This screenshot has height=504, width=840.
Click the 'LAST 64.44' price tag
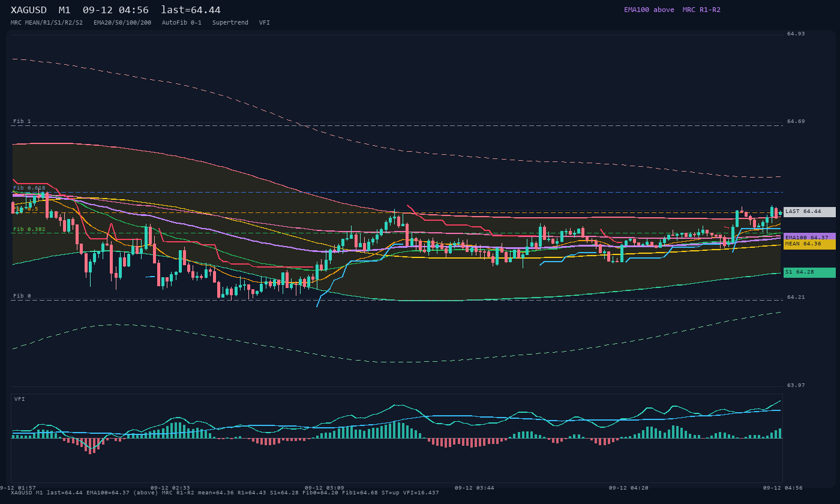click(809, 212)
